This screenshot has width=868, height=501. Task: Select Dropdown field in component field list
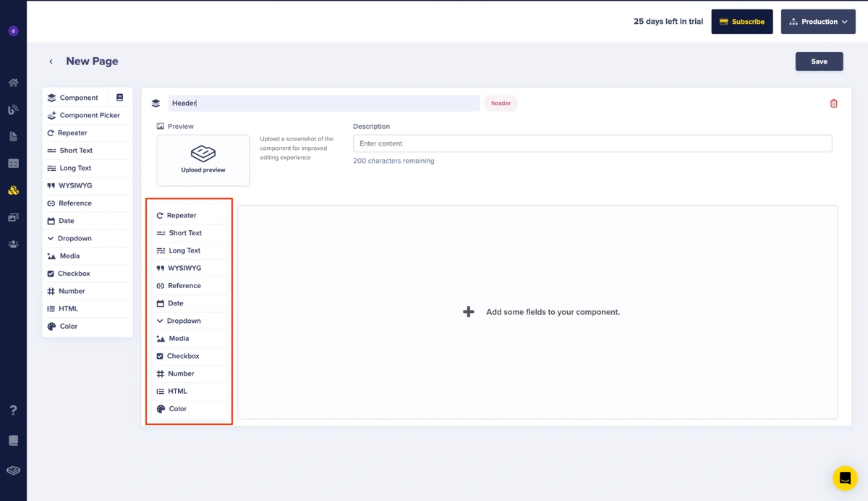point(184,321)
